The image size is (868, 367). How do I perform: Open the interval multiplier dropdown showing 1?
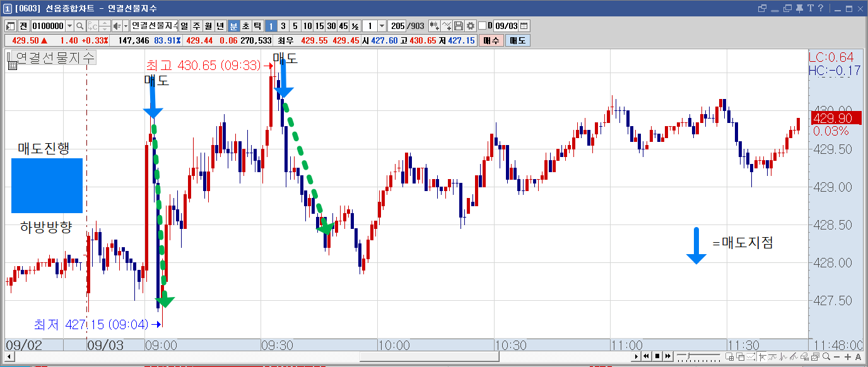[382, 26]
